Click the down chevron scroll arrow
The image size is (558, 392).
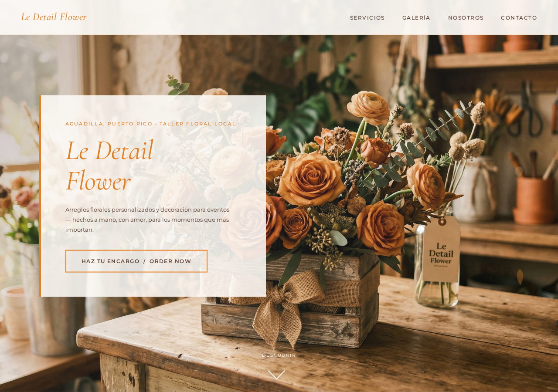tap(276, 375)
